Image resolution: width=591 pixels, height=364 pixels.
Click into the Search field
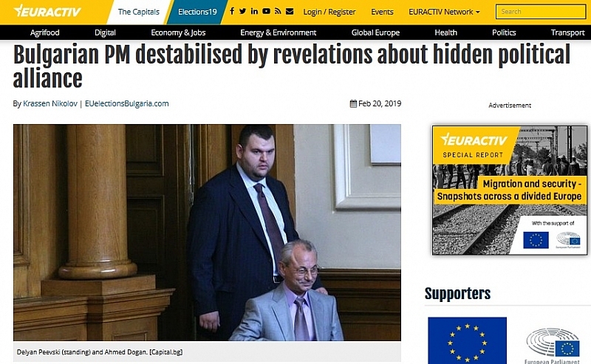[541, 12]
